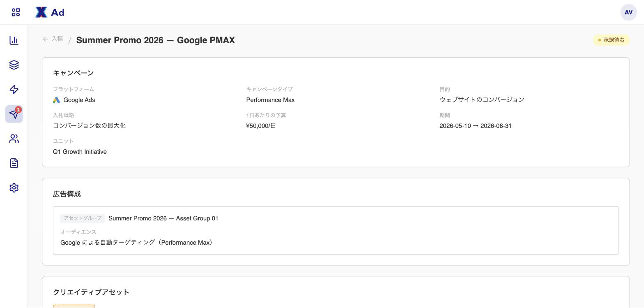Select the Q1 Growth Initiative unit value
The height and width of the screenshot is (308, 644).
coord(80,152)
